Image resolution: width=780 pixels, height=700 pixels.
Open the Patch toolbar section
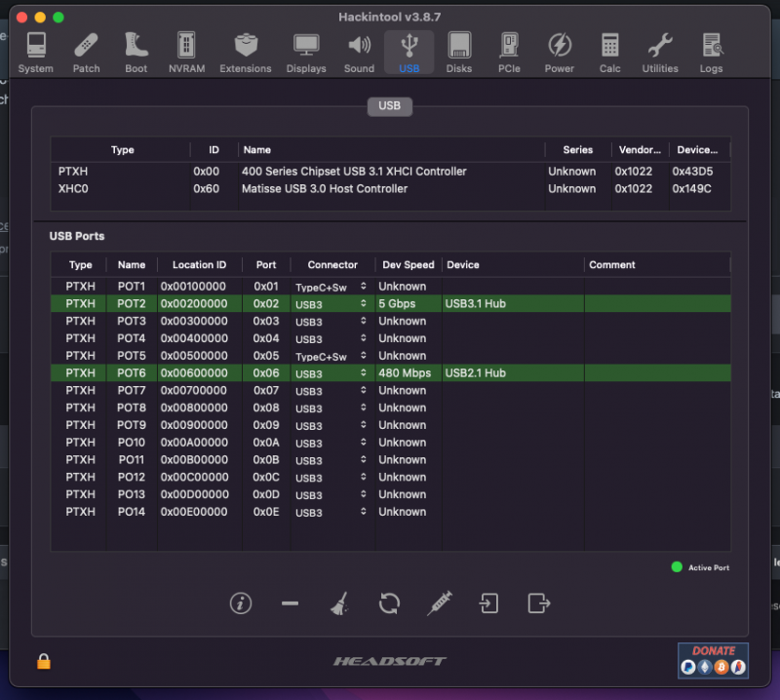[86, 52]
